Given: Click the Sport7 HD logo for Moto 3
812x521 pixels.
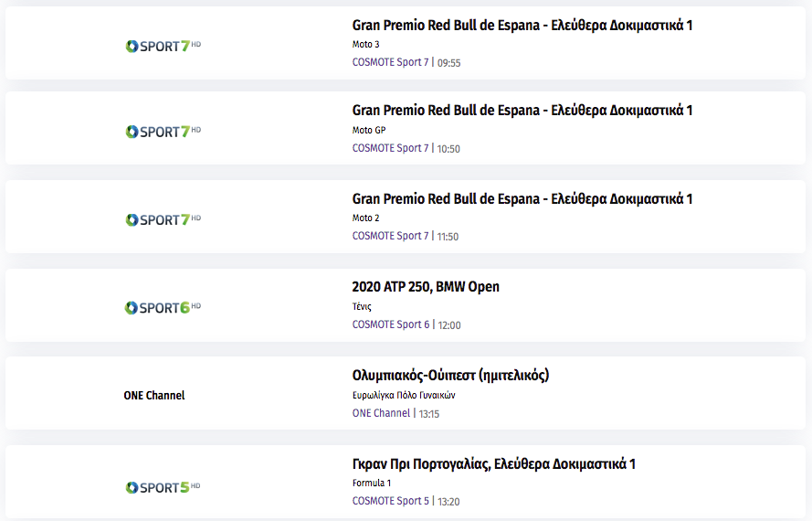Looking at the screenshot, I should [x=163, y=46].
